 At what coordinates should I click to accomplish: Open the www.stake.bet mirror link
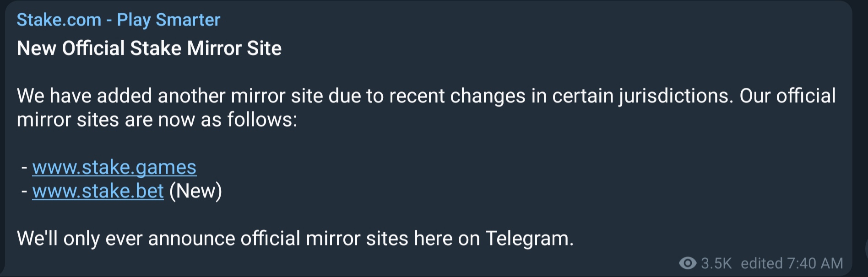(98, 191)
